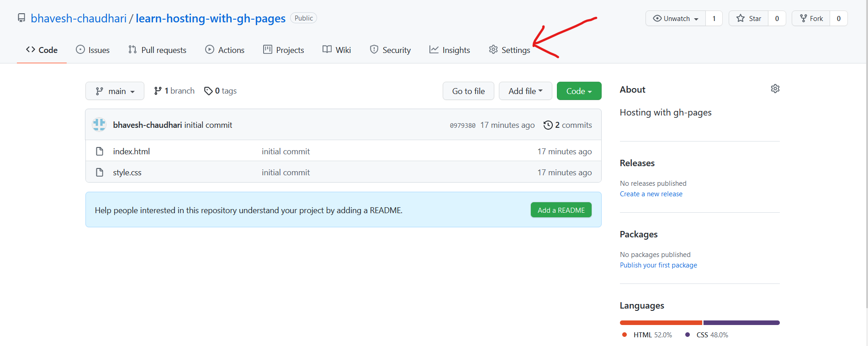Expand the green Code dropdown
This screenshot has width=868, height=346.
[579, 91]
